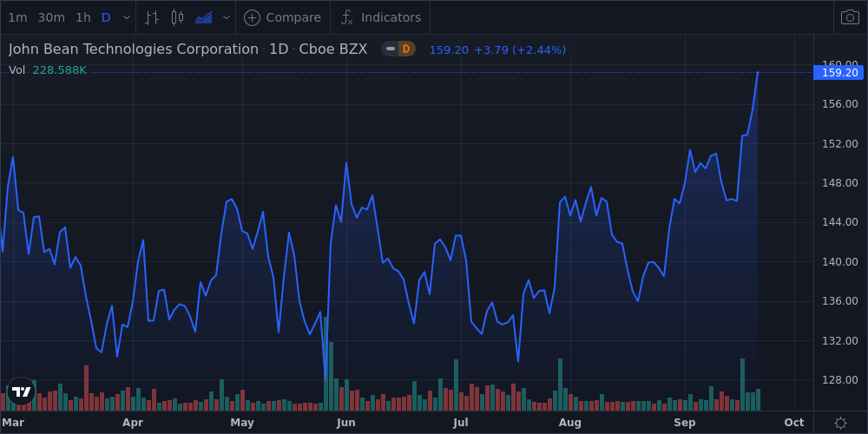Image resolution: width=868 pixels, height=434 pixels.
Task: Take a chart snapshot with camera icon
Action: tap(851, 17)
